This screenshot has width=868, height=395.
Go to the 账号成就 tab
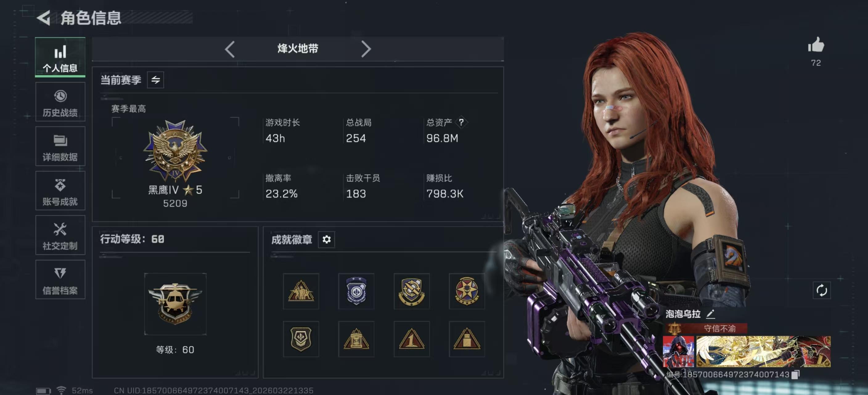(60, 191)
